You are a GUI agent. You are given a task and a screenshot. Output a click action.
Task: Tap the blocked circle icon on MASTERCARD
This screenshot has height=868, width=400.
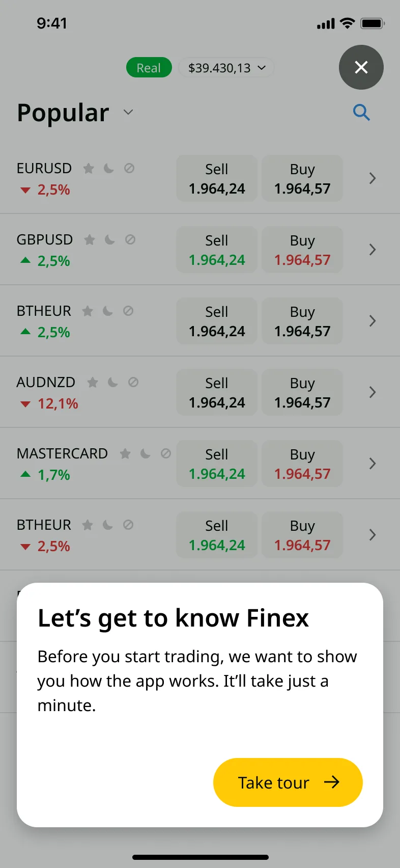(166, 453)
